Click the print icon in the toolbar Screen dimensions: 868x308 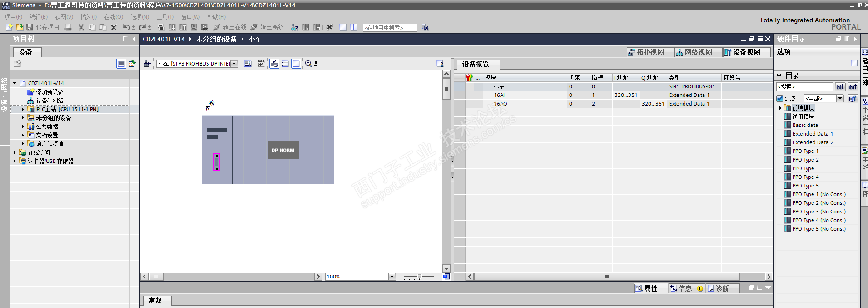pos(68,27)
